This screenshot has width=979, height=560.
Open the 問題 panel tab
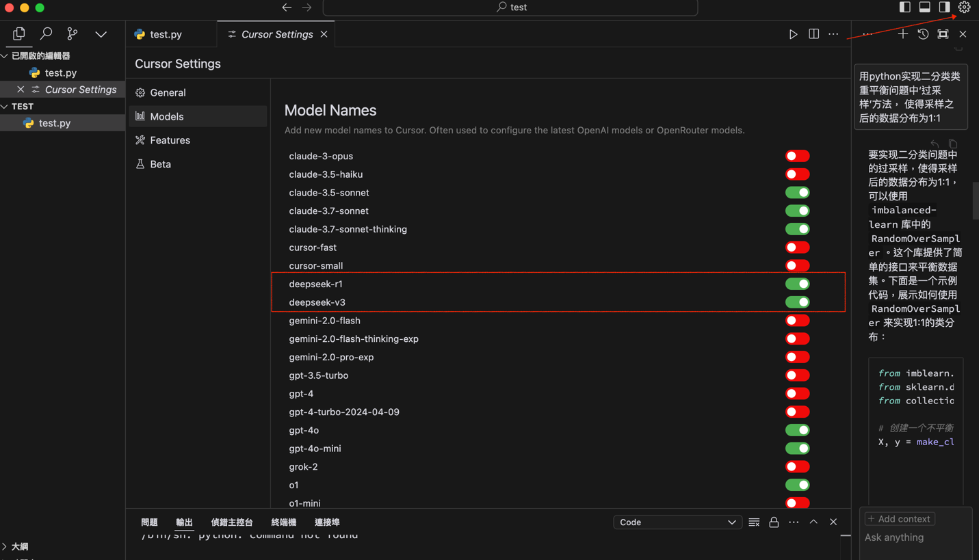tap(149, 522)
